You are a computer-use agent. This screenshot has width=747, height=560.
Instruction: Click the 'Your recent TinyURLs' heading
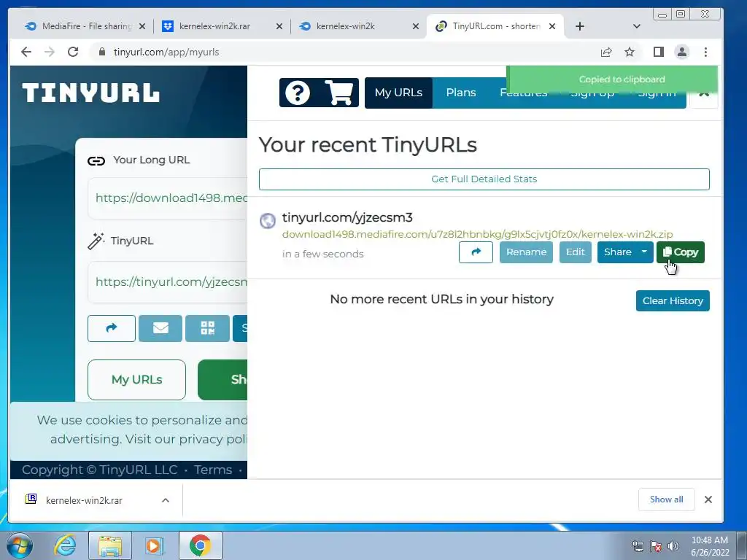click(368, 145)
